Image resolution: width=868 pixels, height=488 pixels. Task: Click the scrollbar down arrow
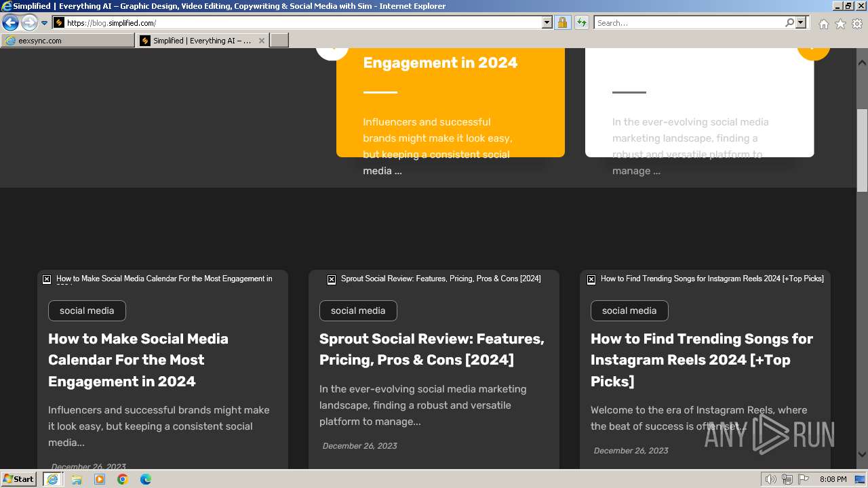pos(862,454)
